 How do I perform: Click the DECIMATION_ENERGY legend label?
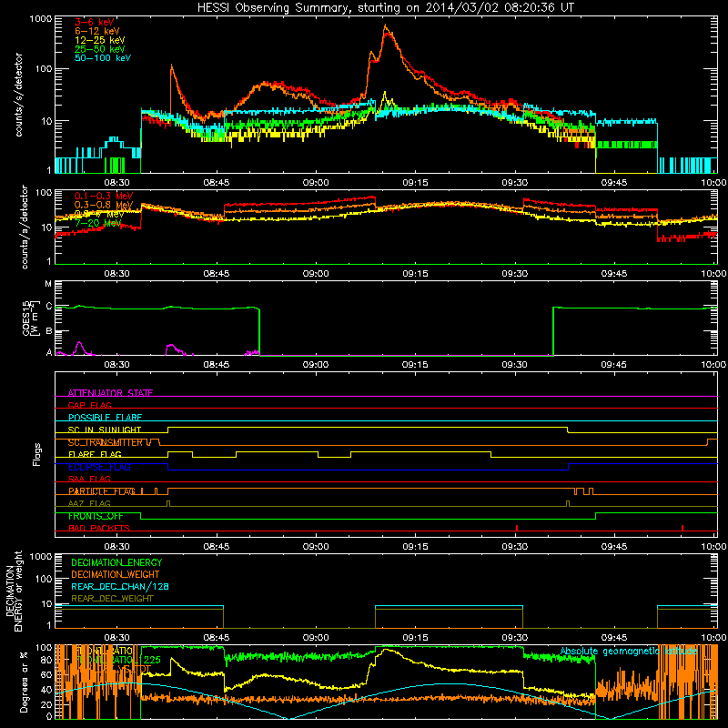coord(116,562)
